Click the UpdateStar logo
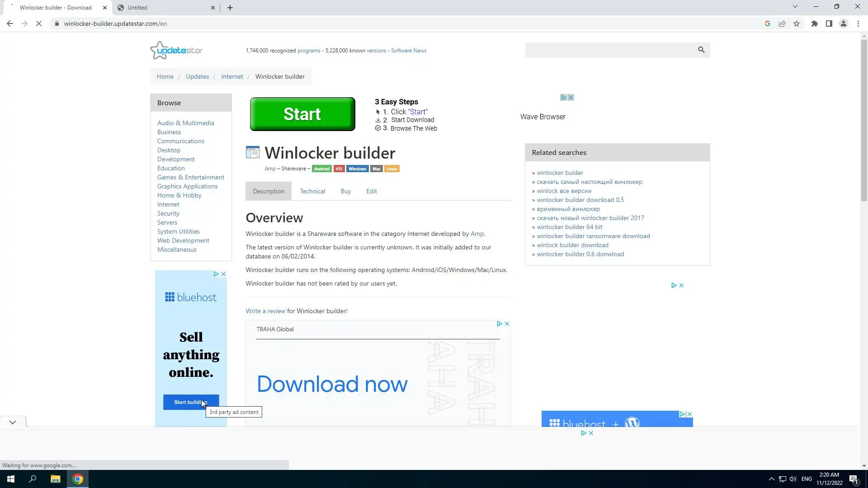This screenshot has width=868, height=488. [176, 50]
